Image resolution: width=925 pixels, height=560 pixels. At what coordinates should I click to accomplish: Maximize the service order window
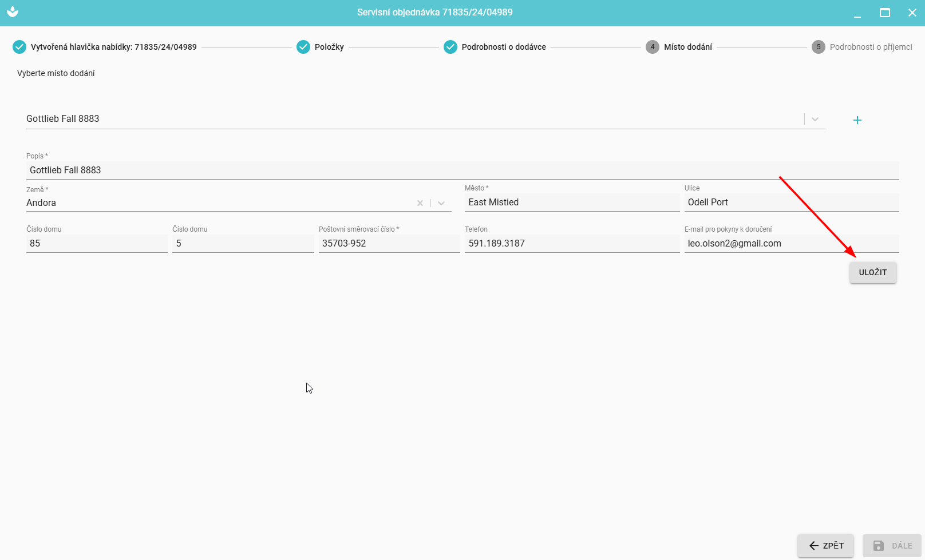click(x=884, y=13)
